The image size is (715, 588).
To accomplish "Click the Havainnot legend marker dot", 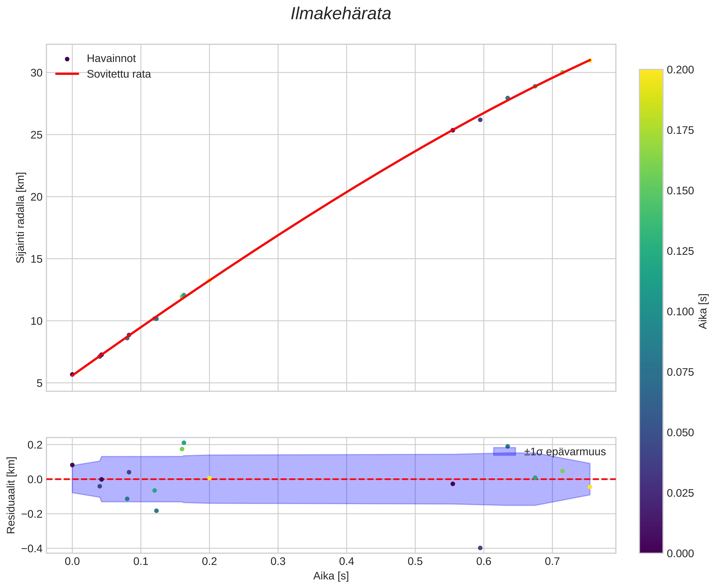I will pos(67,59).
